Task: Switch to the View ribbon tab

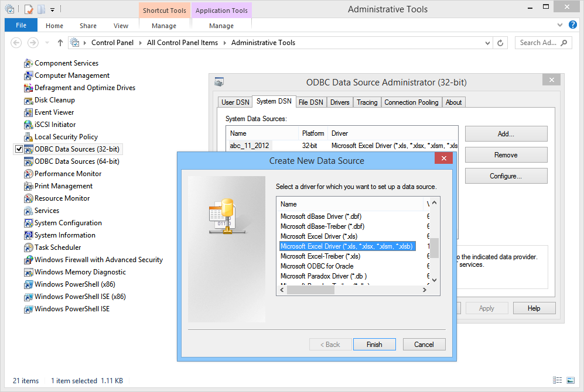Action: 121,26
